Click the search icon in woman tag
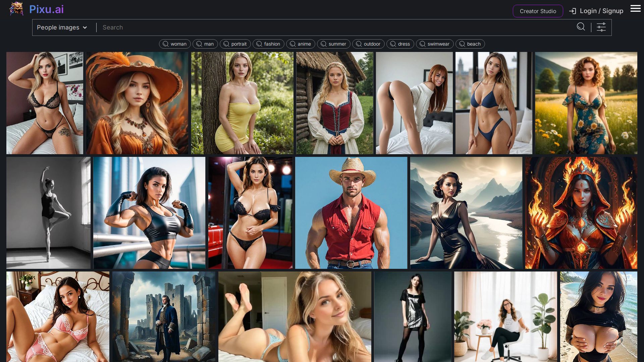This screenshot has height=362, width=644. 165,44
